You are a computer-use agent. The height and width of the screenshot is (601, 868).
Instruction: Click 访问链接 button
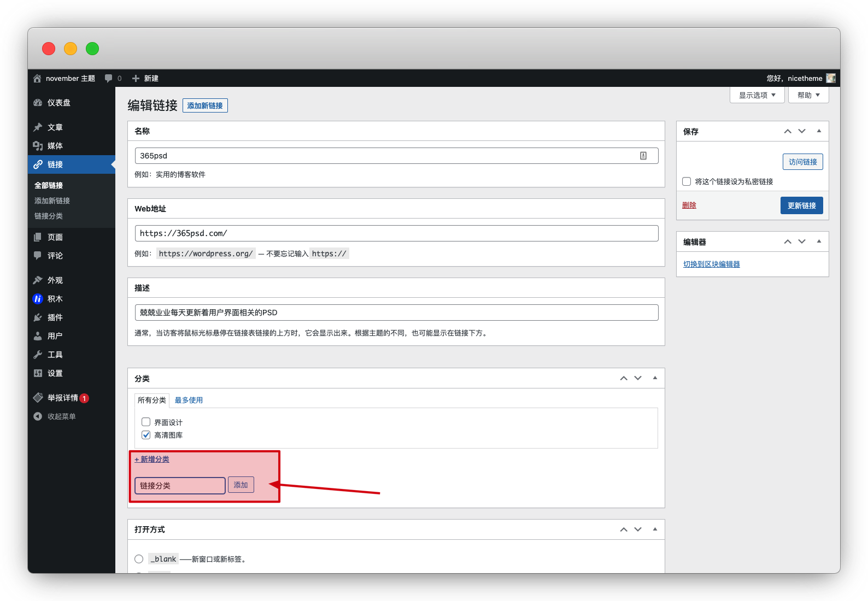803,162
